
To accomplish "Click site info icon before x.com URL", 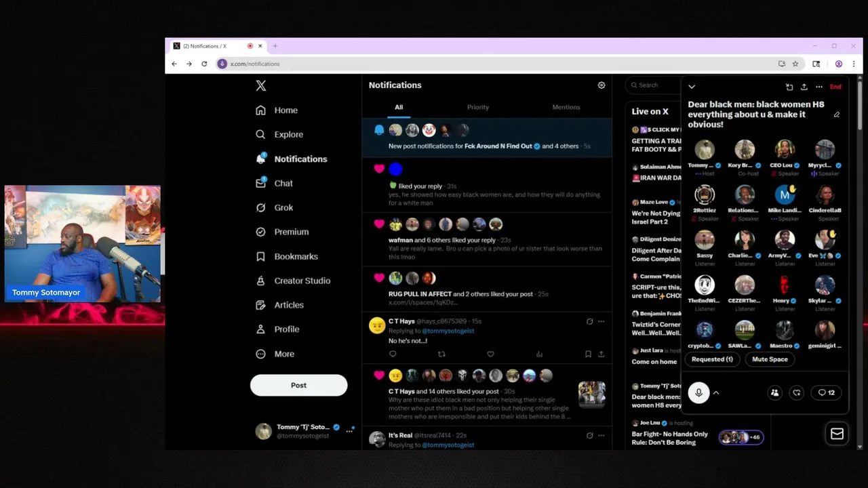I will [222, 64].
